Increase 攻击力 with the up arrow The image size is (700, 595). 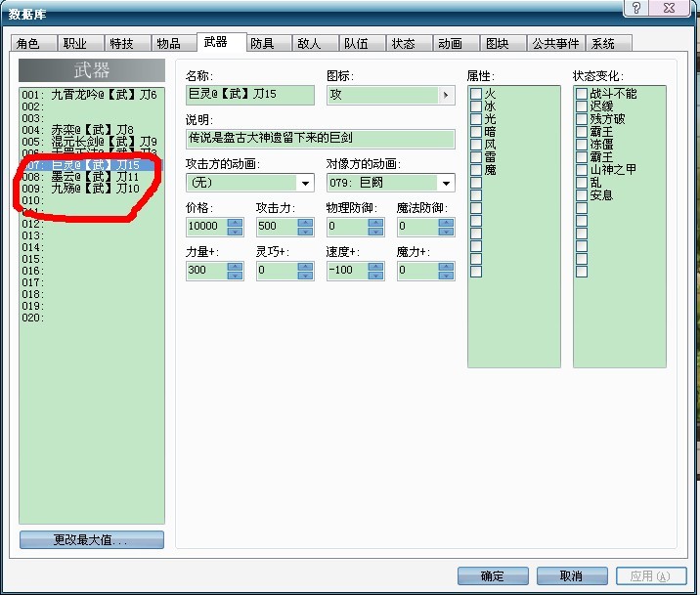305,223
